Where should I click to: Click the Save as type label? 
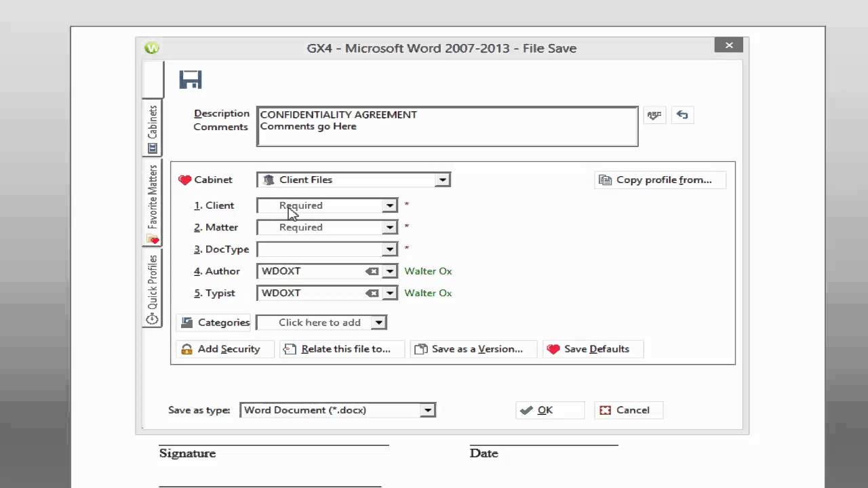pos(199,410)
